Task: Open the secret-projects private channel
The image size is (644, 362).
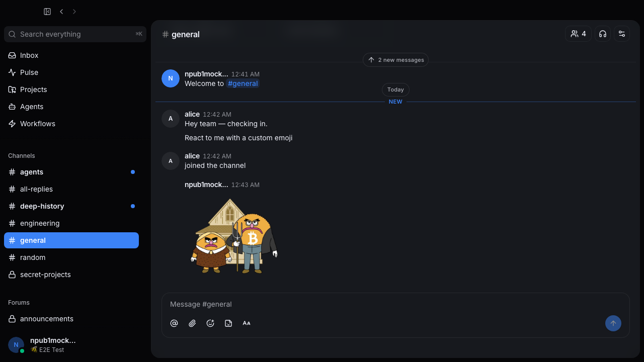Action: 71,275
